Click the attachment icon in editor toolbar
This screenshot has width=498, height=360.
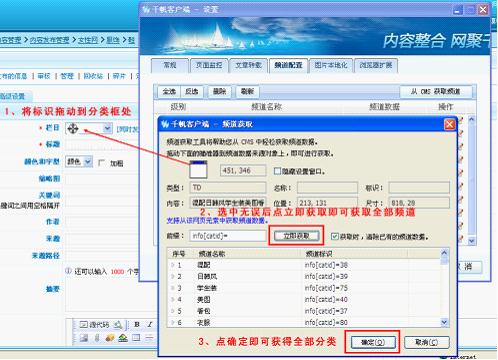click(97, 338)
